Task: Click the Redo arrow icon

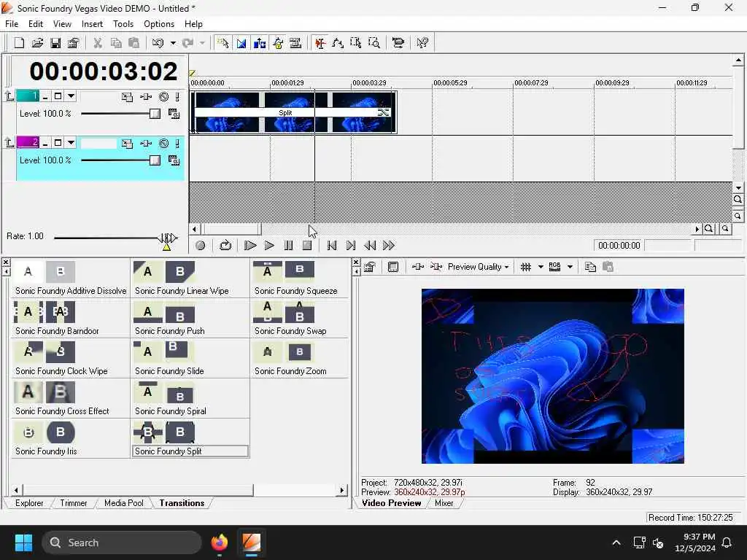Action: tap(187, 43)
